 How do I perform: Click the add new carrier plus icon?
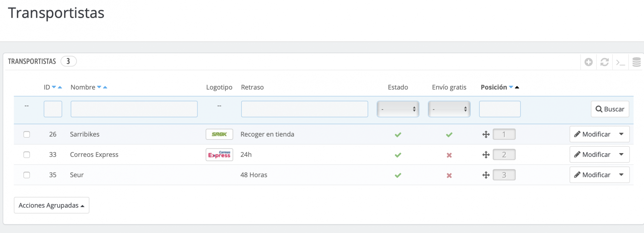[588, 62]
